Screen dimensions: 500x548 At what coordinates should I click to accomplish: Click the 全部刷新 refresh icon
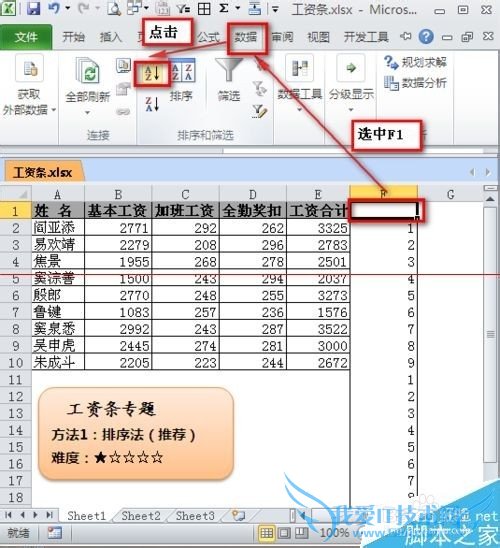pos(88,71)
